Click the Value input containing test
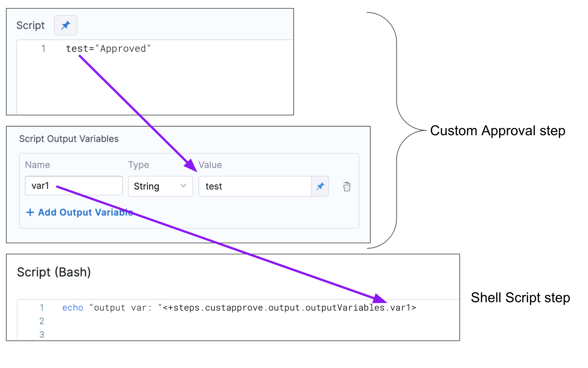 (x=255, y=186)
